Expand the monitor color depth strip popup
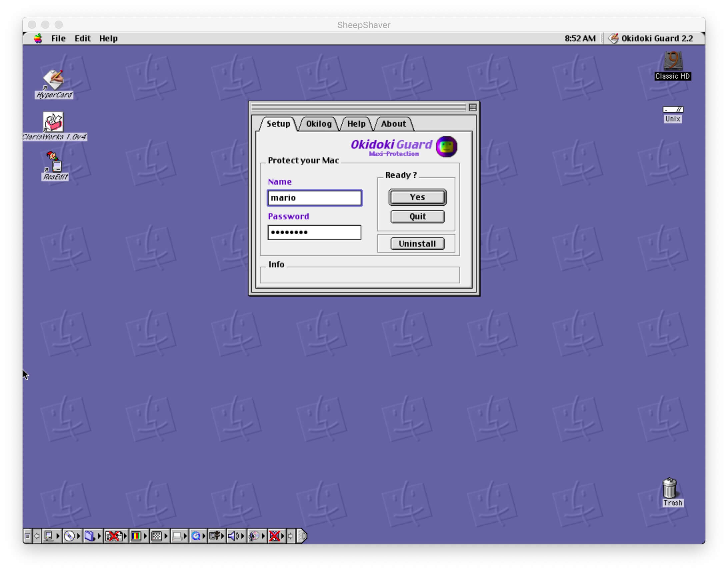Viewport: 728px width, 572px height. [x=136, y=536]
